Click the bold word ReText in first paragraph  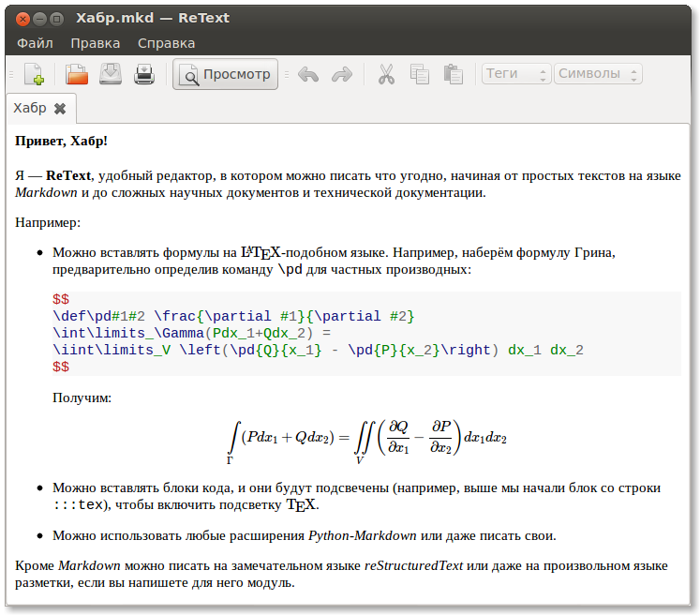(x=68, y=175)
